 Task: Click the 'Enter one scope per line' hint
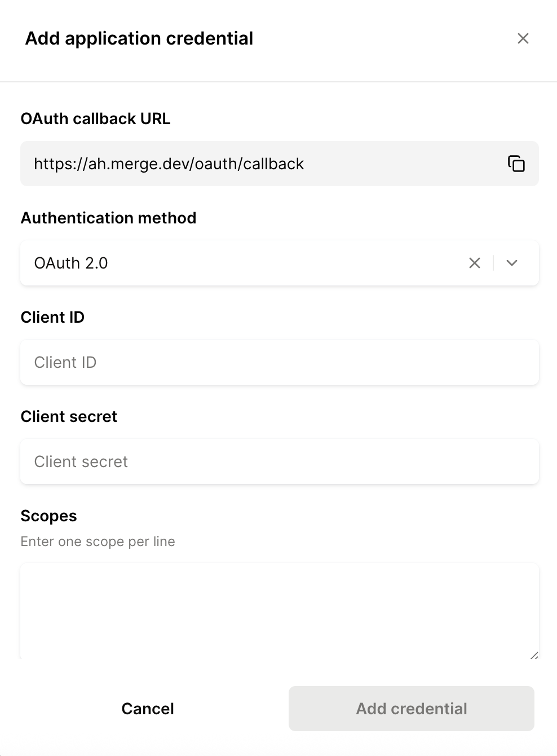[98, 542]
